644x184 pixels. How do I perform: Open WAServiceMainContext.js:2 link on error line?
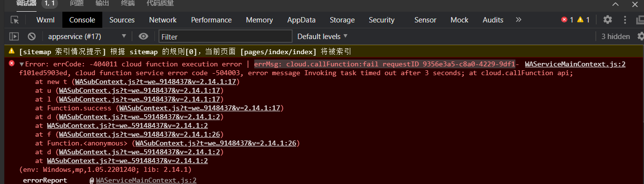point(575,64)
